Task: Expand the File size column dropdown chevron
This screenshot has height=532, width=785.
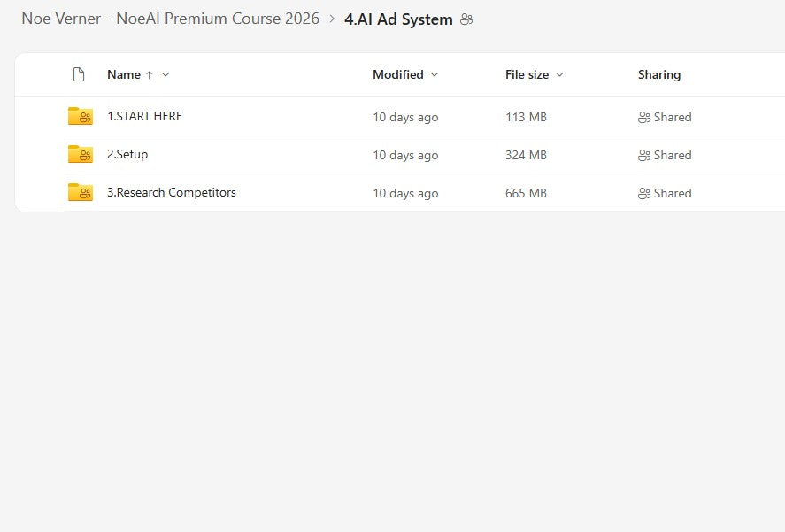Action: (559, 74)
